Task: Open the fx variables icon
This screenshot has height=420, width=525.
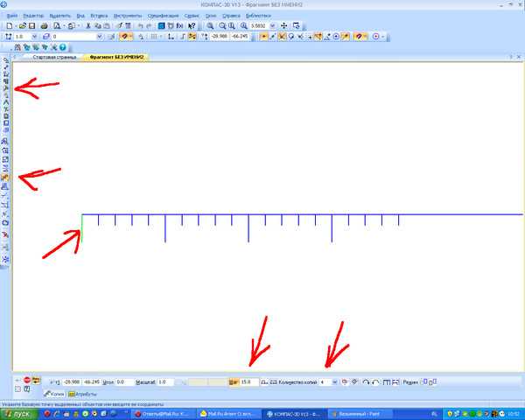Action: (179, 25)
